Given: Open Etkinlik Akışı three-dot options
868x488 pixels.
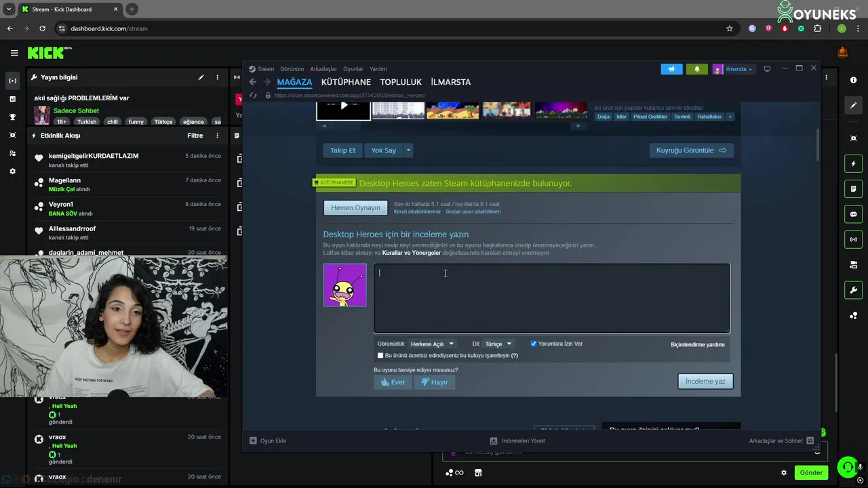Looking at the screenshot, I should (217, 136).
